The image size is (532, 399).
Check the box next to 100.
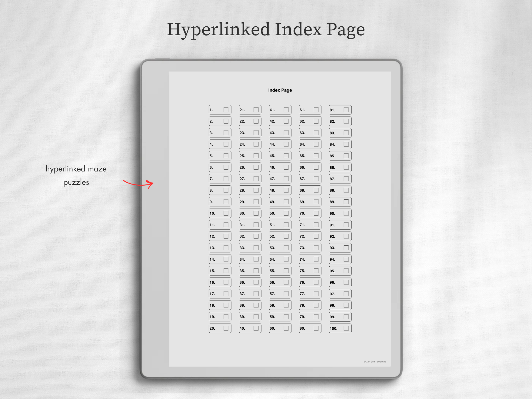point(346,328)
